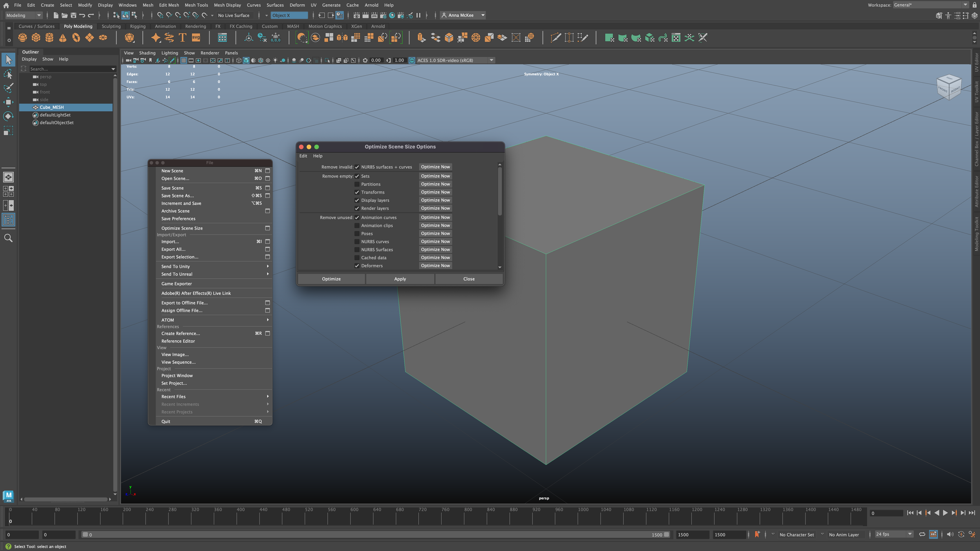
Task: Open the 24 fps frame rate dropdown
Action: coord(894,534)
